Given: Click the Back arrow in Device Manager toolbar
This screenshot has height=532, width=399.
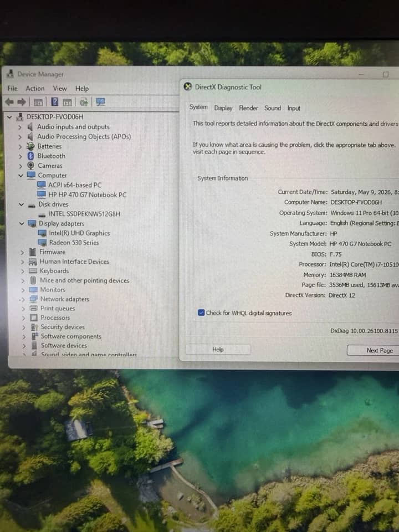Looking at the screenshot, I should (9, 102).
